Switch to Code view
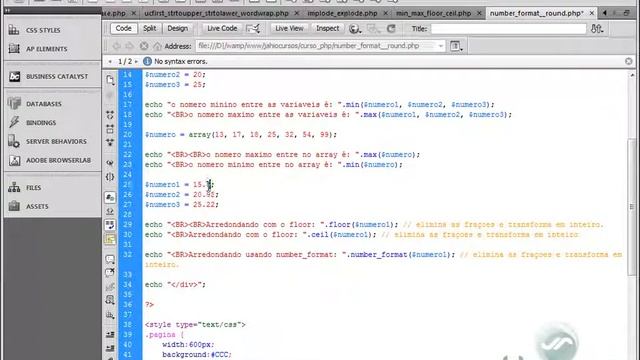The image size is (640, 360). pyautogui.click(x=123, y=29)
